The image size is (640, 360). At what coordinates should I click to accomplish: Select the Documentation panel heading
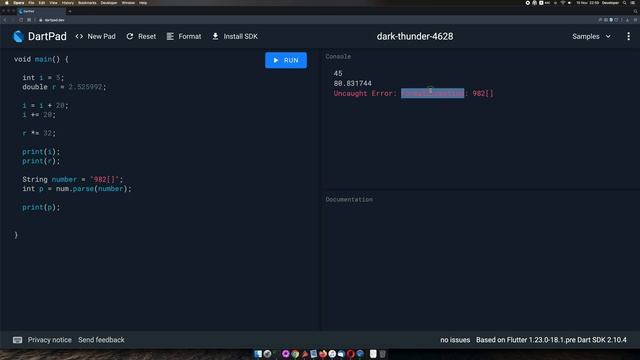349,199
